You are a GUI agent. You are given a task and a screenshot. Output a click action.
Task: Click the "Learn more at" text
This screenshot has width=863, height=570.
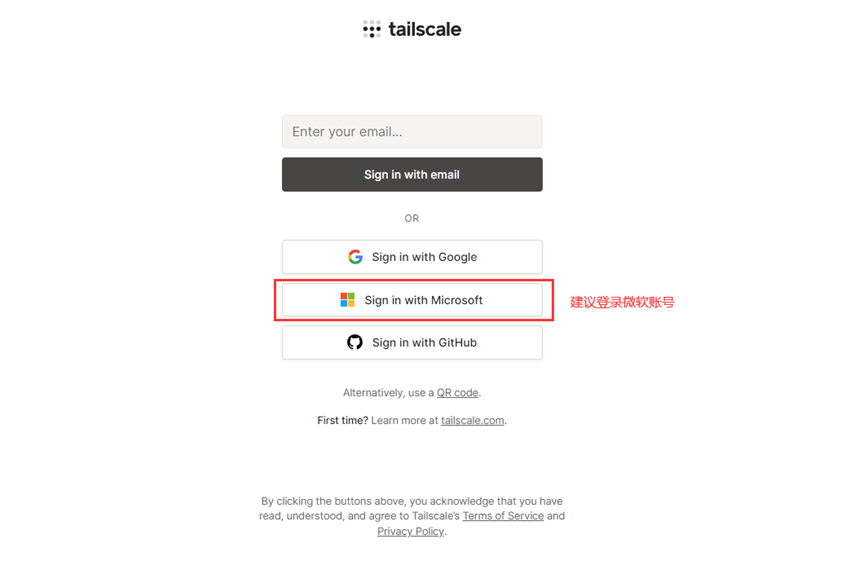(405, 420)
